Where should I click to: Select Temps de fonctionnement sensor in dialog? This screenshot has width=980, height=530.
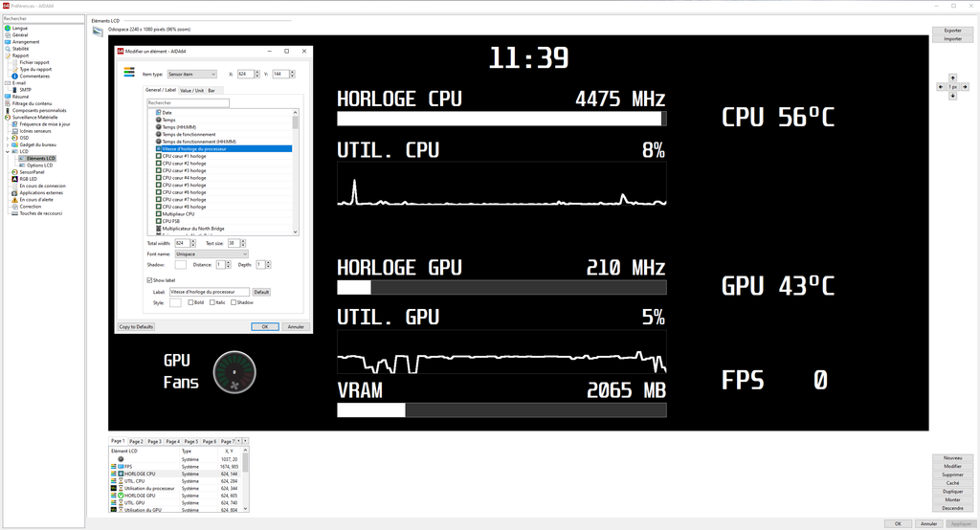click(189, 134)
